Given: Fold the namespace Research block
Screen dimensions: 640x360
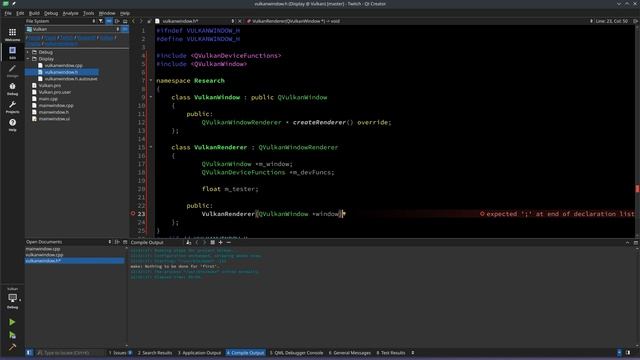Looking at the screenshot, I should pos(151,80).
